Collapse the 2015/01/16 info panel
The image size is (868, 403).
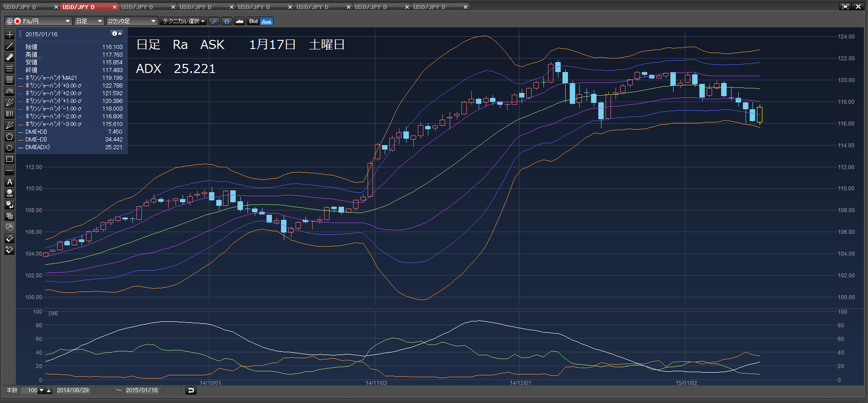click(117, 34)
